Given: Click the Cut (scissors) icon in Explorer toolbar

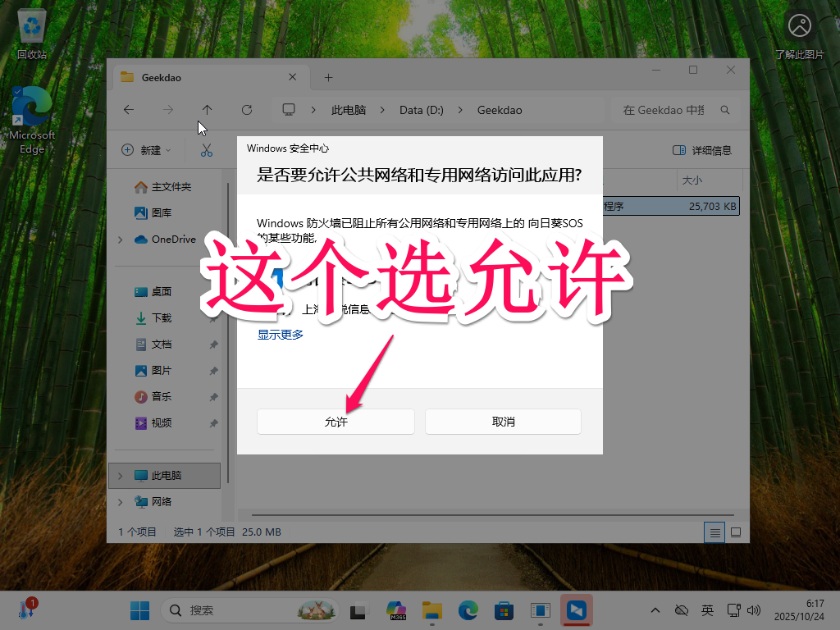Looking at the screenshot, I should [205, 149].
